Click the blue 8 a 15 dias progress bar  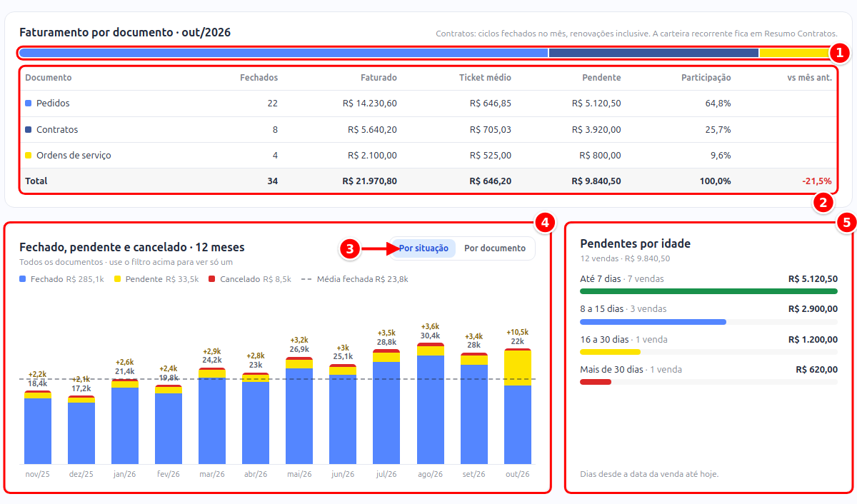click(653, 322)
